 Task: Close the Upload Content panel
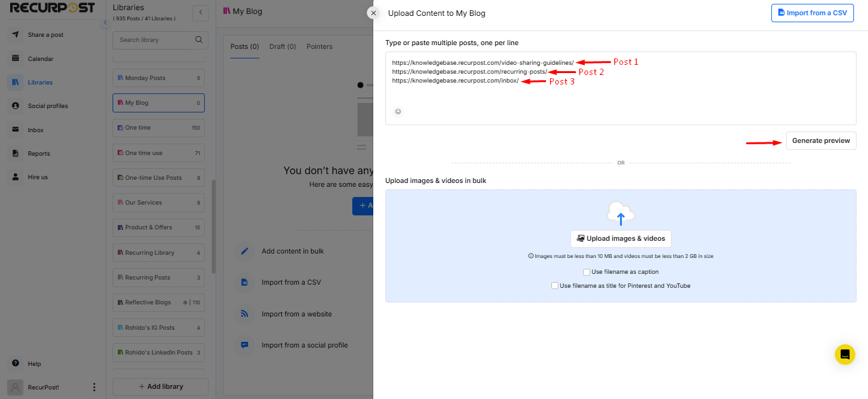[373, 13]
